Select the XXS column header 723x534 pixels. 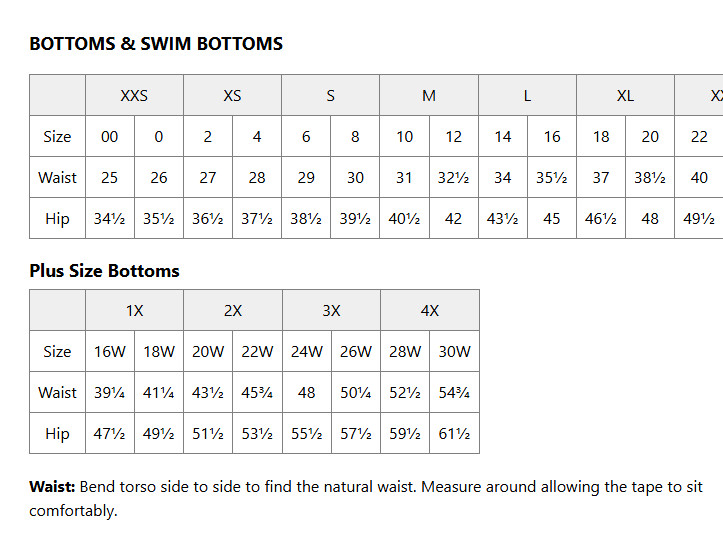pyautogui.click(x=134, y=96)
